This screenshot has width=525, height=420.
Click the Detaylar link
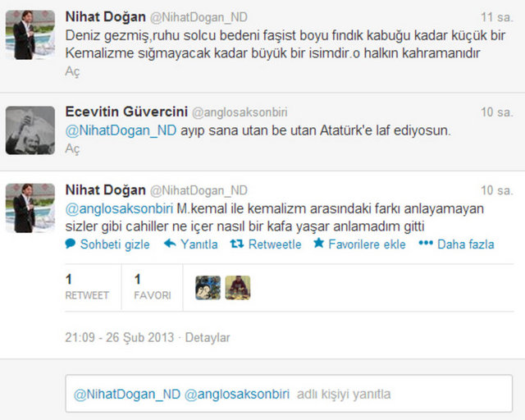208,337
